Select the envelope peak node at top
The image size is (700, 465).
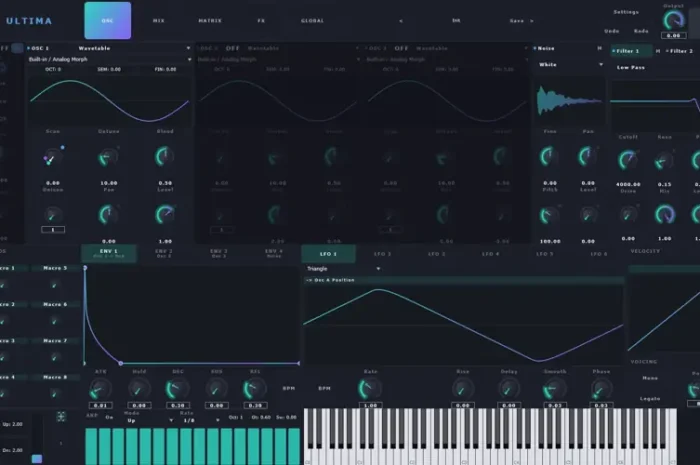[85, 268]
